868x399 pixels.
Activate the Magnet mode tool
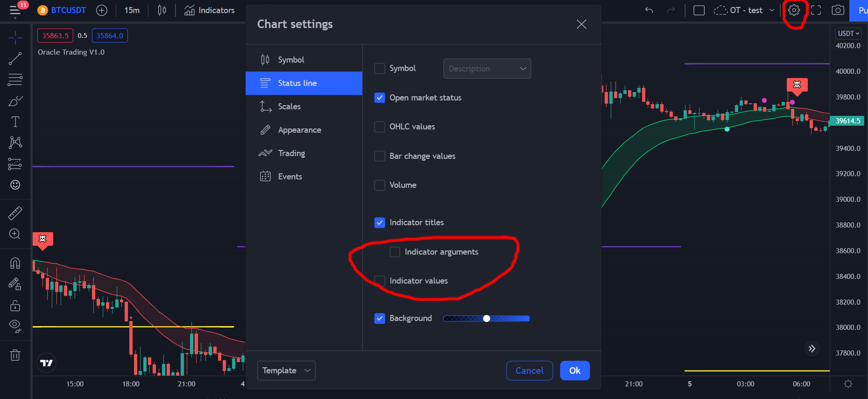click(15, 264)
